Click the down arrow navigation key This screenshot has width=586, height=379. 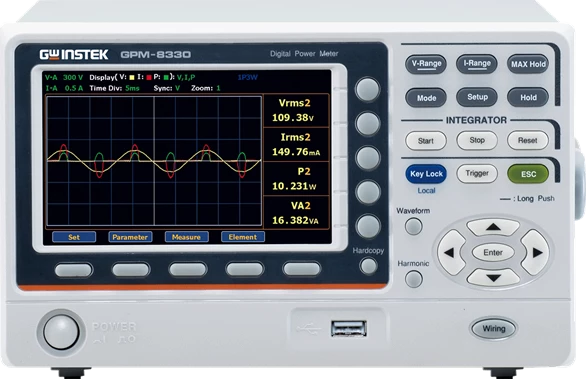493,278
